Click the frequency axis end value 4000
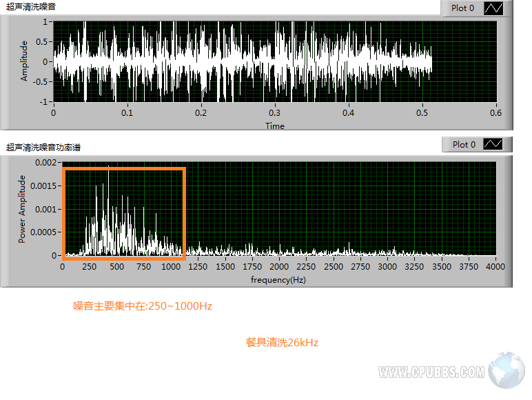Screen dimensions: 532x400 (x=495, y=267)
